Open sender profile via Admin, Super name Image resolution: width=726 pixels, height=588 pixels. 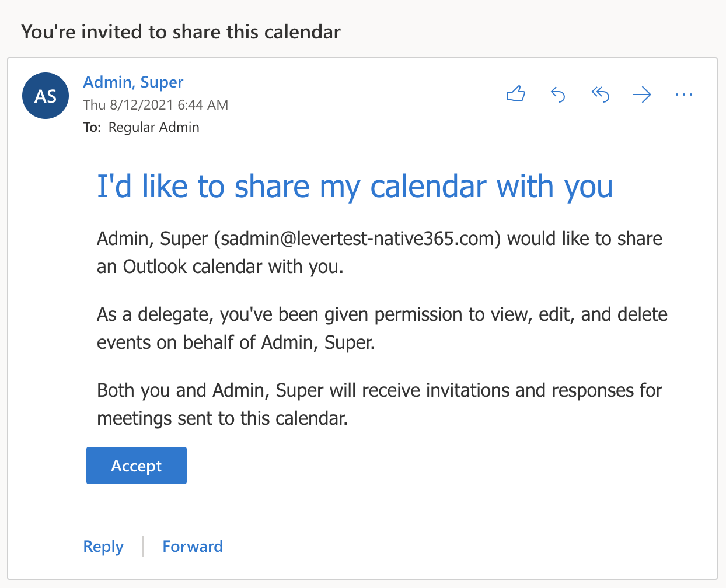133,82
